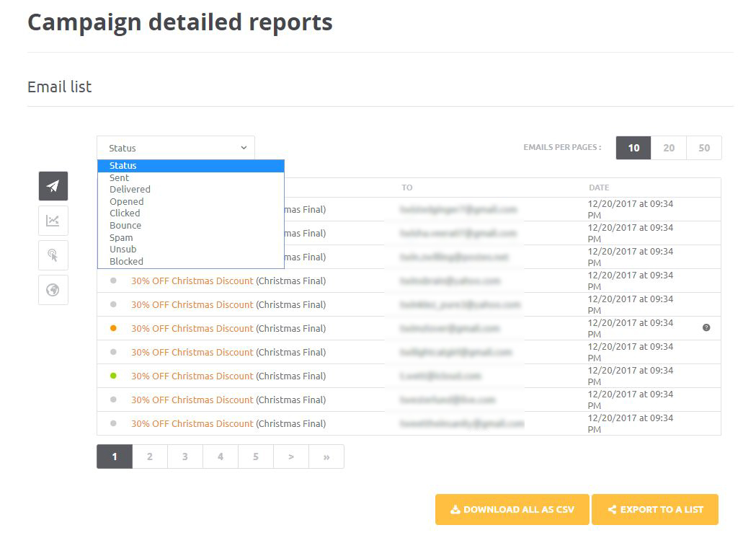Click date cell beside help icon
This screenshot has height=538, width=756.
point(630,328)
